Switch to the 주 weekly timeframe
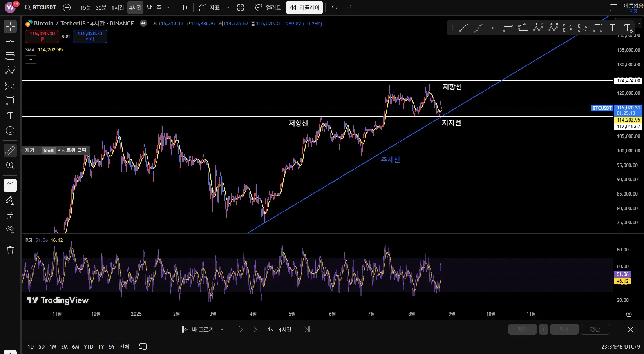 159,7
